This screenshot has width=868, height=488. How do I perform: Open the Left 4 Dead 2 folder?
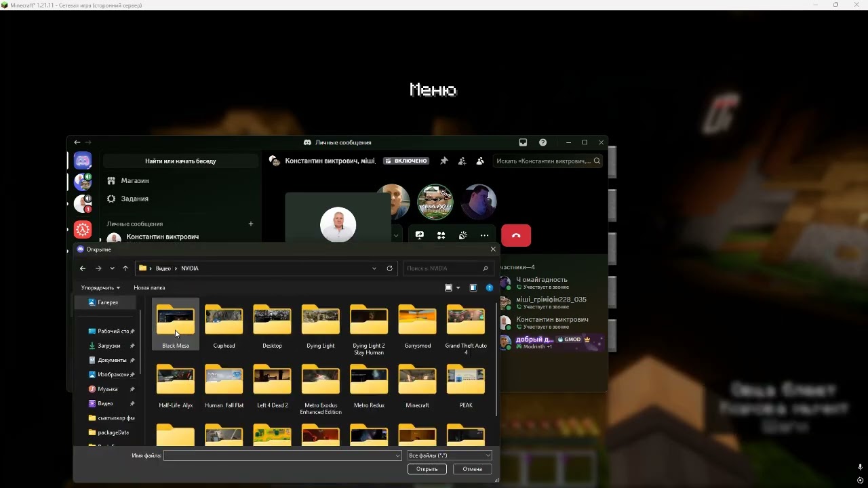click(x=272, y=385)
